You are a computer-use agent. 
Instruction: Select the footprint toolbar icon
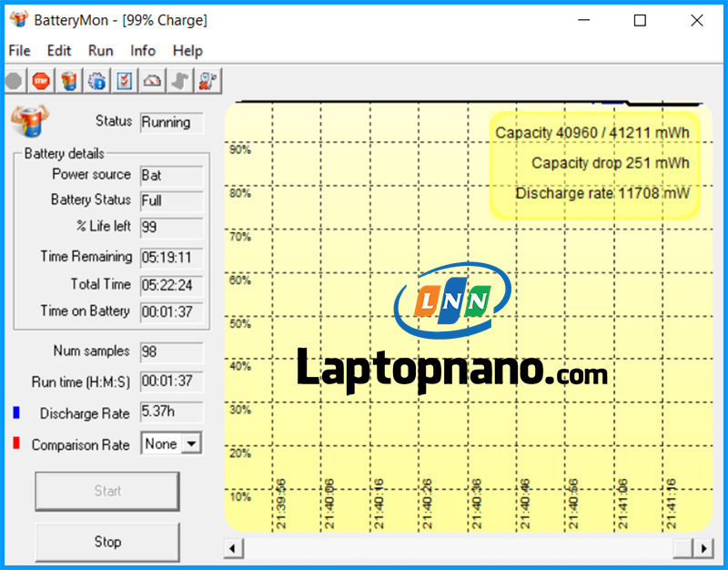179,80
